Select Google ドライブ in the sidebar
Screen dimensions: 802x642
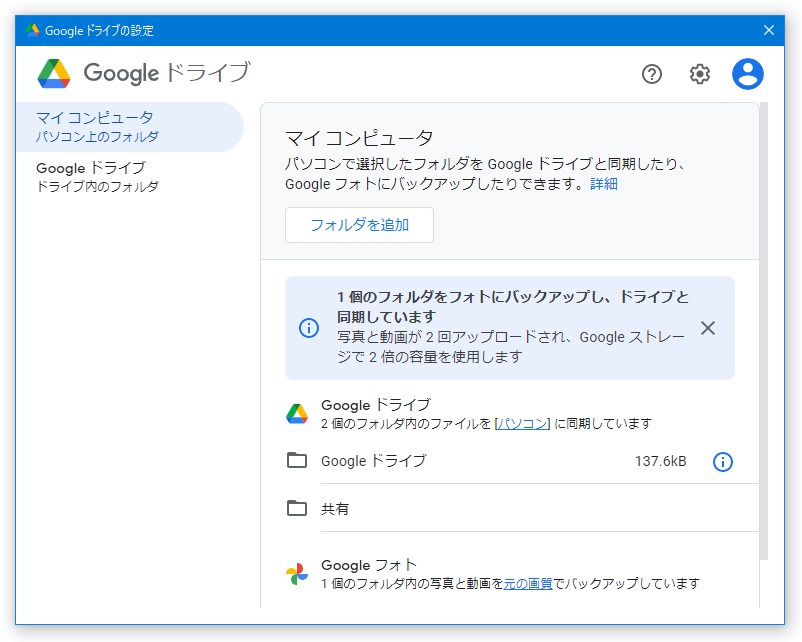[x=130, y=177]
